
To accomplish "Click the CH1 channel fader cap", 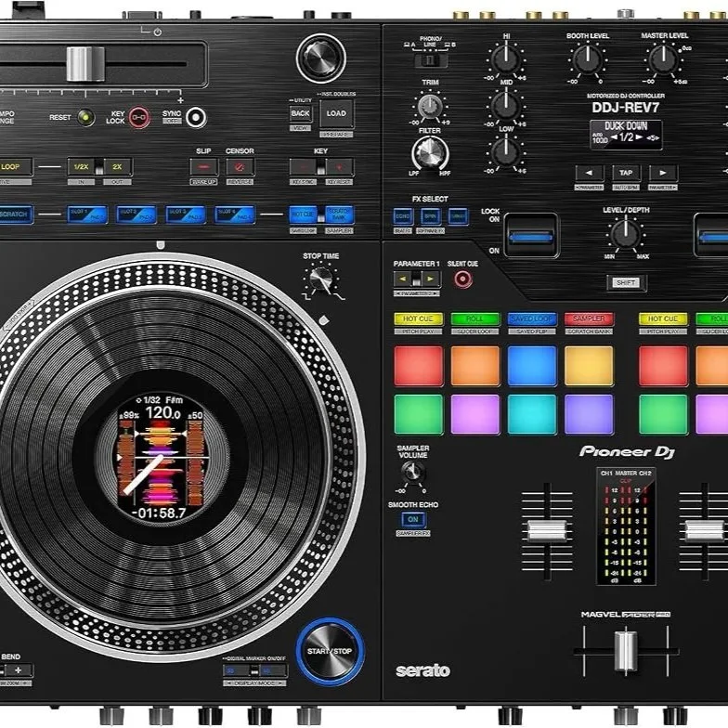I will click(x=548, y=531).
